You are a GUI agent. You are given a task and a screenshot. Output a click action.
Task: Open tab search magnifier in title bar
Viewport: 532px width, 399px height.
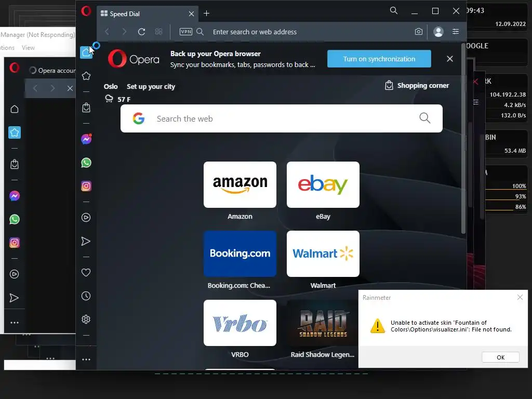(394, 10)
